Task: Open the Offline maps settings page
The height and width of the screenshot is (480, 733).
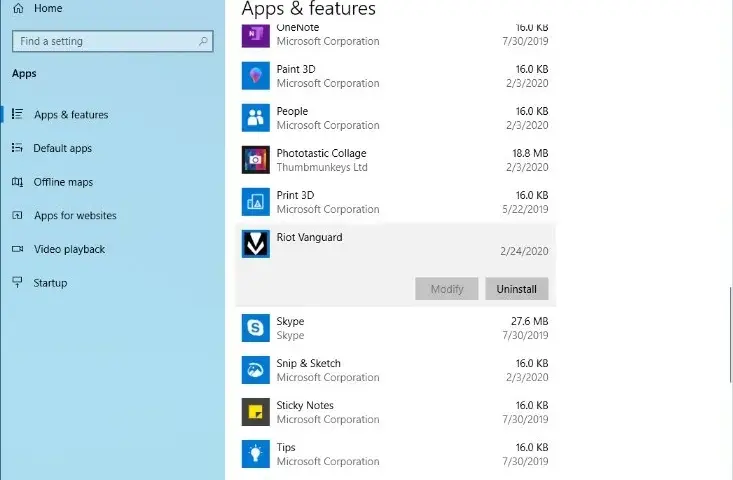Action: pos(52,182)
